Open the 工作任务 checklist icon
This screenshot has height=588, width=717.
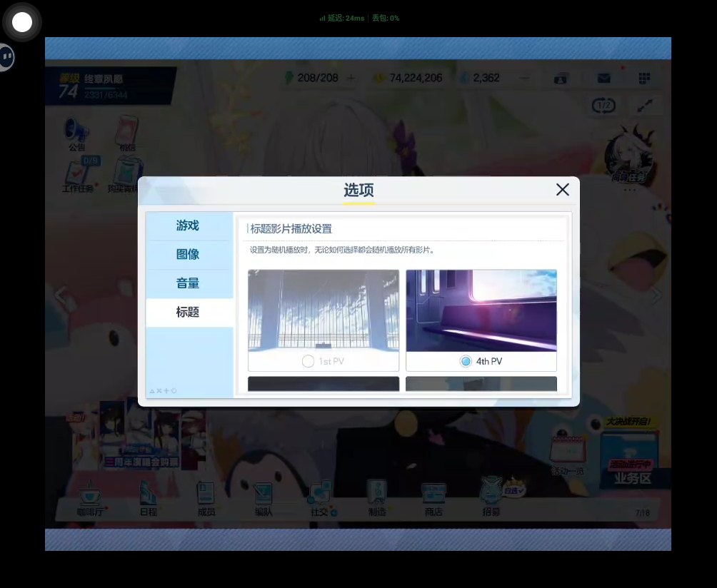[79, 175]
